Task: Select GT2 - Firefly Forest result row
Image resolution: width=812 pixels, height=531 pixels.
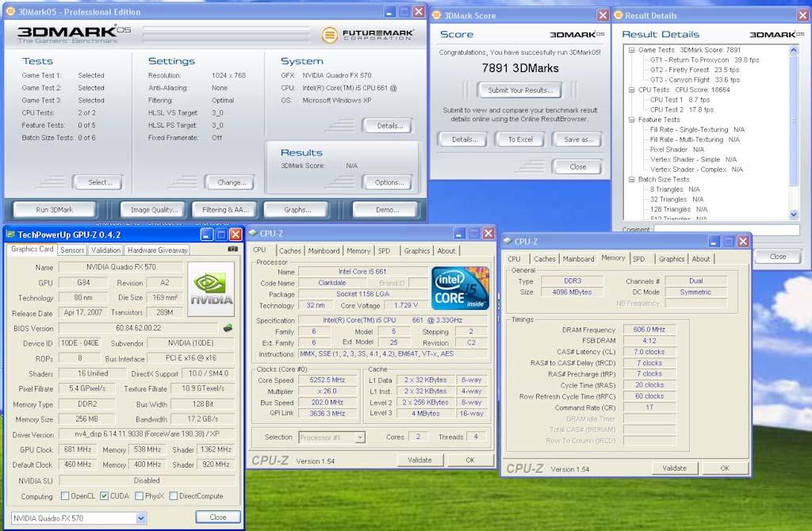Action: pos(695,70)
